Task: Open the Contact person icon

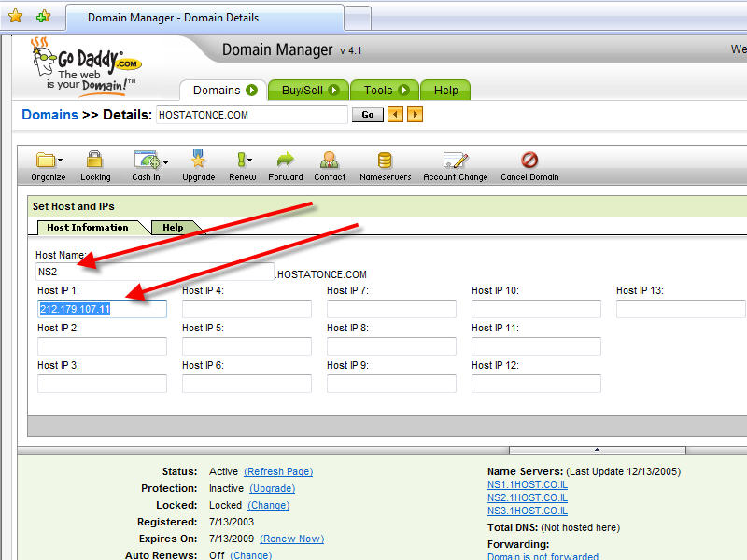Action: [x=330, y=161]
